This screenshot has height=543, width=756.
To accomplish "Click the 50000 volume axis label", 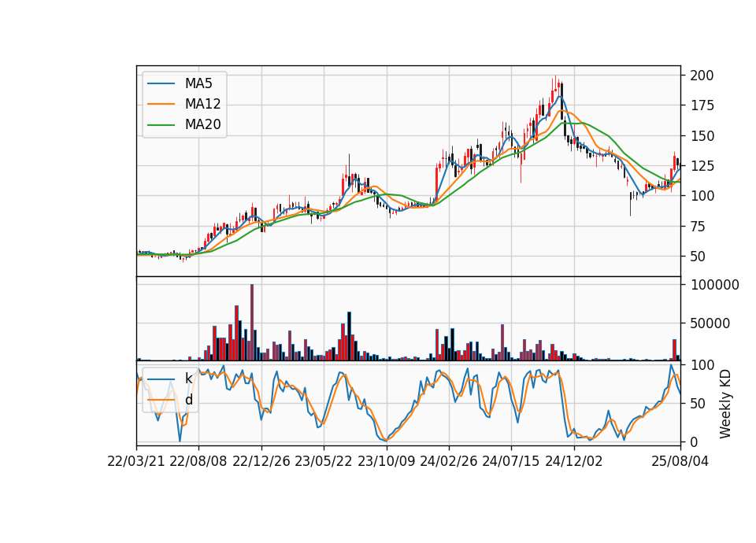I will (x=710, y=323).
